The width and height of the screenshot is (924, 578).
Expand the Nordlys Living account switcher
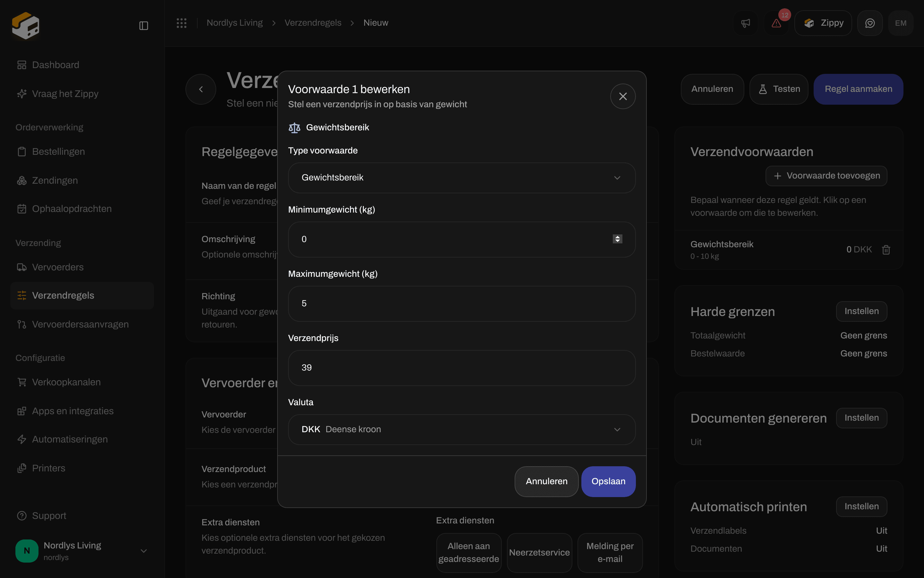(x=82, y=551)
